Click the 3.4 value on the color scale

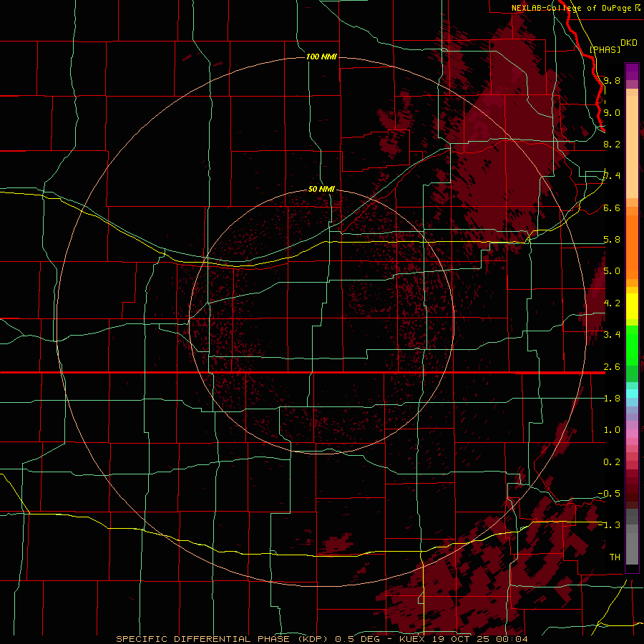(612, 335)
